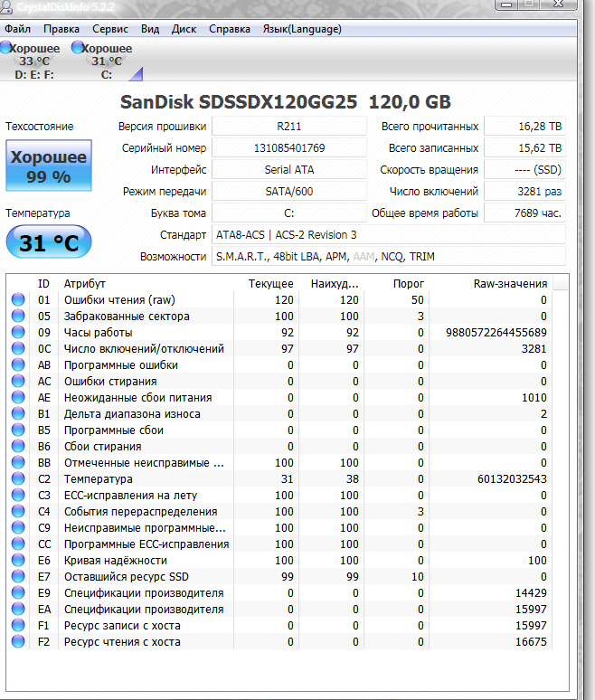Click the raw value 60132032543
The width and height of the screenshot is (595, 700).
512,478
